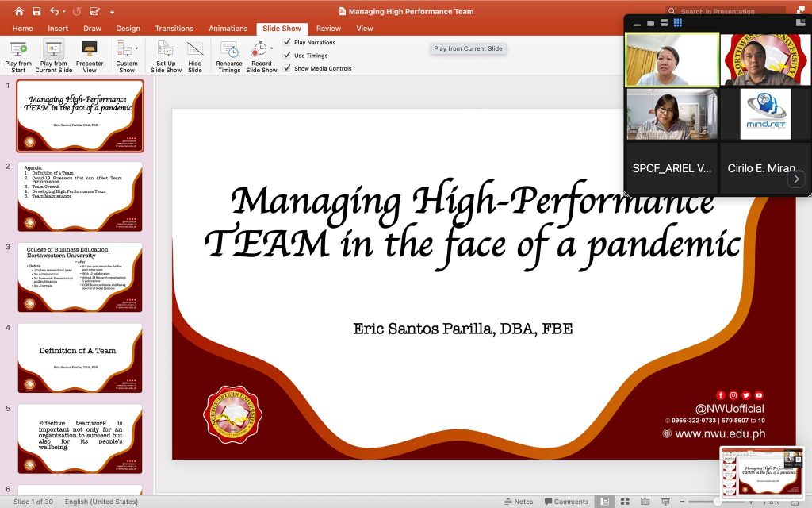The width and height of the screenshot is (812, 508).
Task: Click the Save icon in title bar
Action: 36,12
